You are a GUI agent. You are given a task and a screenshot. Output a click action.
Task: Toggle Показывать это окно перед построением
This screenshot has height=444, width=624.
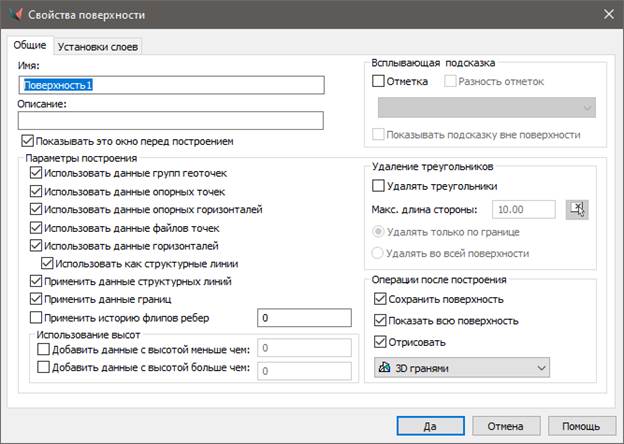coord(27,141)
